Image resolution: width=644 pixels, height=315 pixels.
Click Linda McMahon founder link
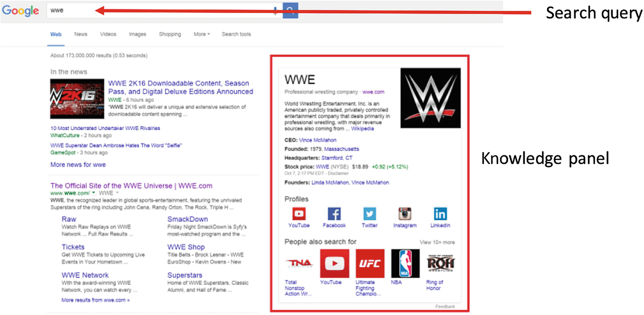point(330,183)
